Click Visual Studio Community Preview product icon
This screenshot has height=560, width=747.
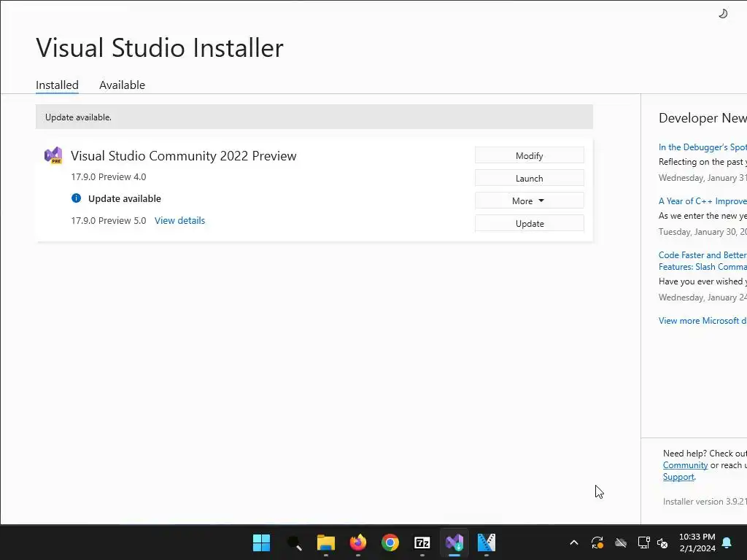(x=53, y=155)
